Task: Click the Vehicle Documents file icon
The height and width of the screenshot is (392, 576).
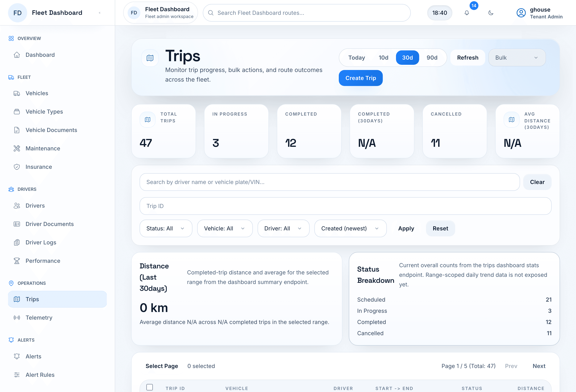Action: tap(17, 130)
